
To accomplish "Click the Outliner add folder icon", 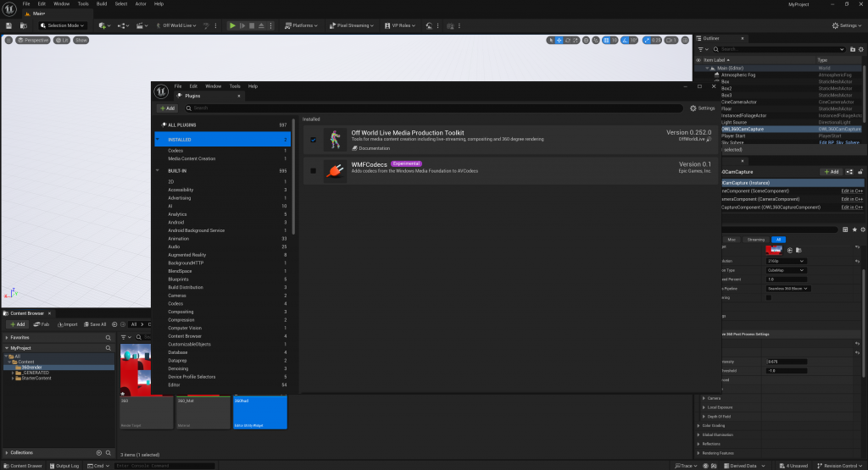I will point(853,49).
